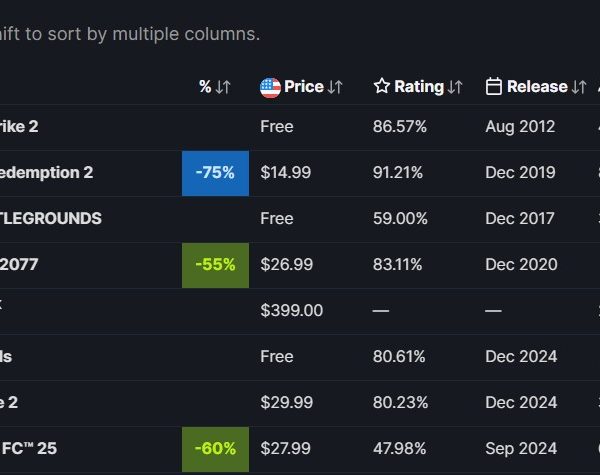The image size is (600, 475).
Task: Open the 'TLEGROUNDS' game row title
Action: pos(51,219)
